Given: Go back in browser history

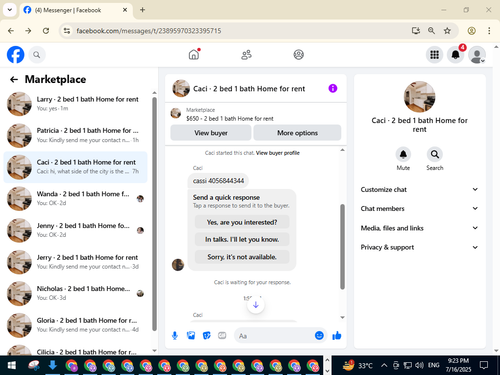Looking at the screenshot, I should coord(11,31).
